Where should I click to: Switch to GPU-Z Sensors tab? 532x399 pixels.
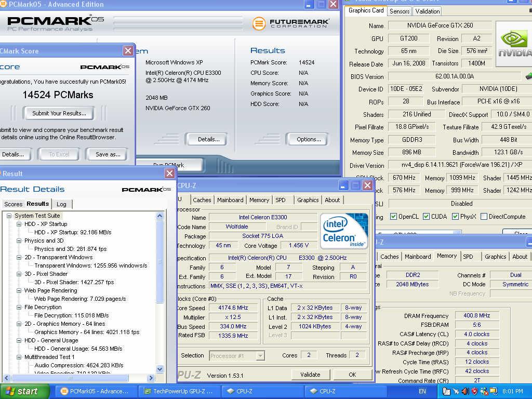(x=400, y=11)
